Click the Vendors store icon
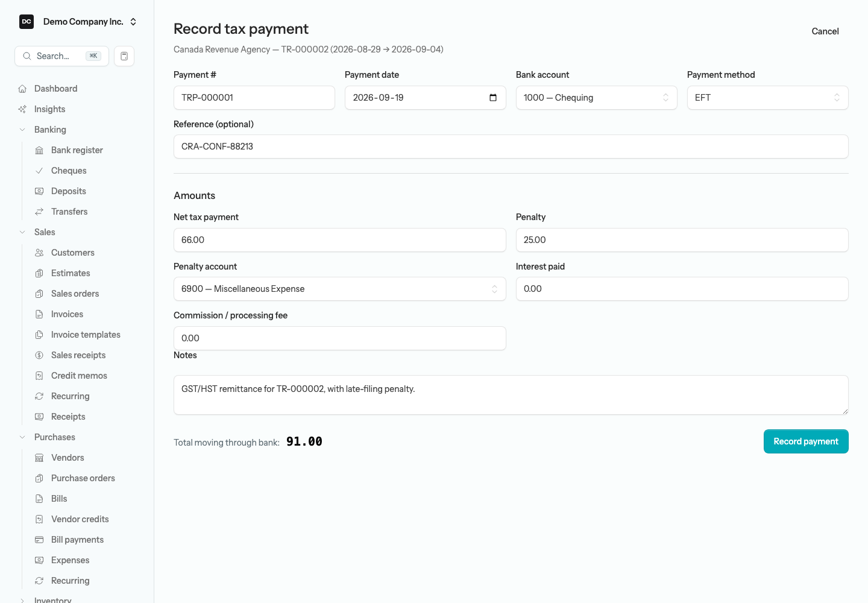868x603 pixels. pos(39,458)
